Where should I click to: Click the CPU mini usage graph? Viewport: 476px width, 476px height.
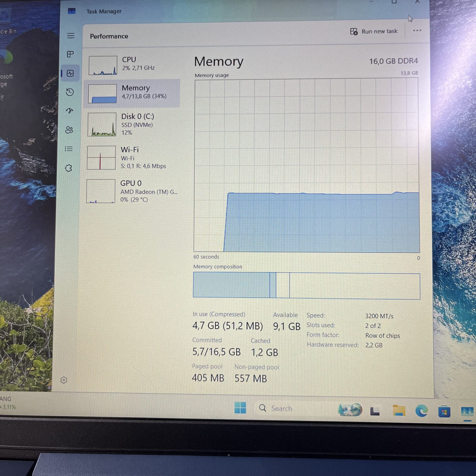point(103,65)
